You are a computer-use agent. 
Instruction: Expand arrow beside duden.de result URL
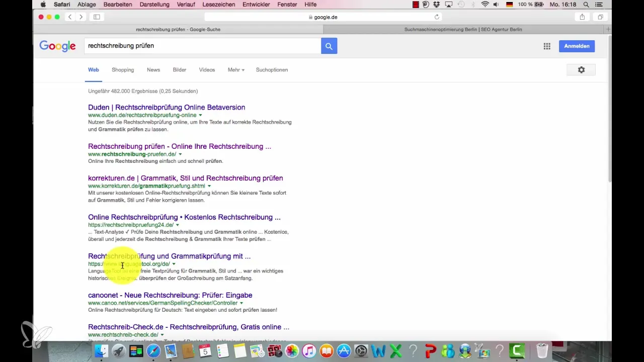(201, 115)
